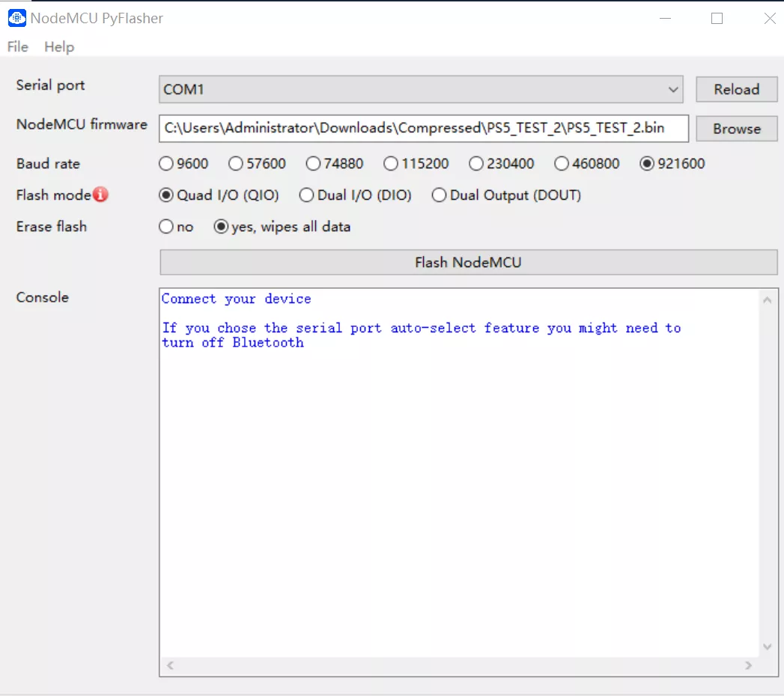Screen dimensions: 784x696
Task: Pick the 230400 baud rate
Action: click(x=476, y=164)
